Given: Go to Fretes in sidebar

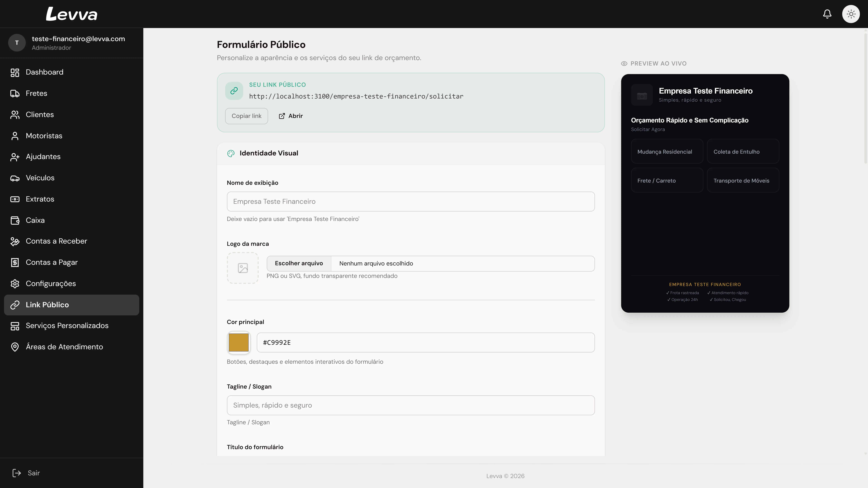Looking at the screenshot, I should pyautogui.click(x=36, y=93).
